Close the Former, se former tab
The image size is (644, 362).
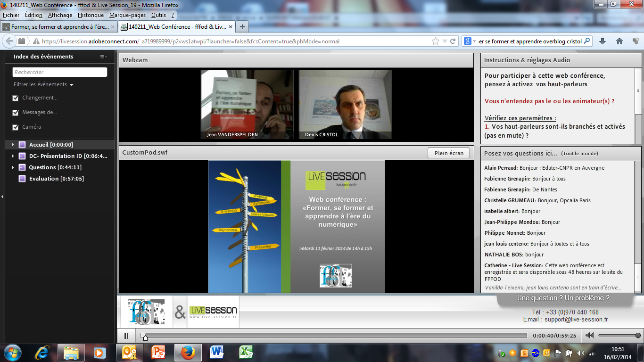112,27
